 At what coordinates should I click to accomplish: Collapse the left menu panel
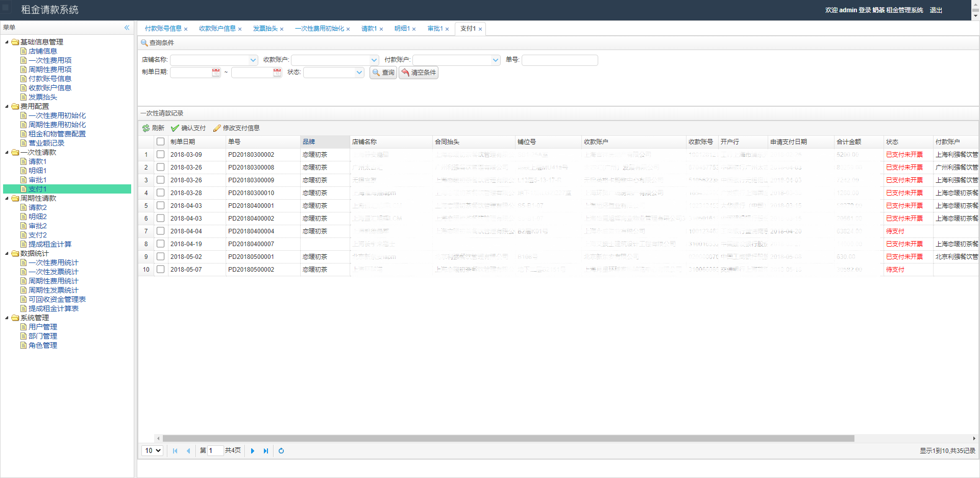127,28
